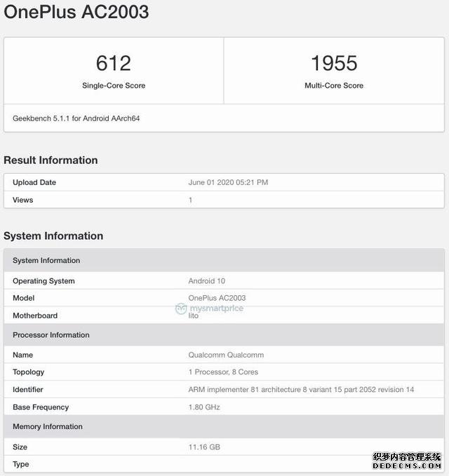Image resolution: width=449 pixels, height=476 pixels.
Task: Click the Type row label
Action: coord(21,465)
